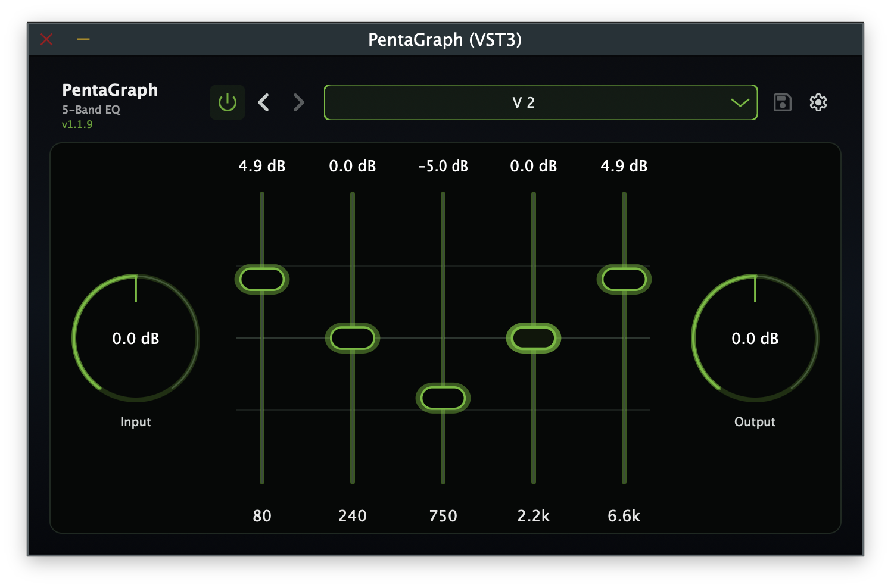The width and height of the screenshot is (891, 588).
Task: Click the -5.0 dB readout above the 750 band
Action: tap(443, 167)
